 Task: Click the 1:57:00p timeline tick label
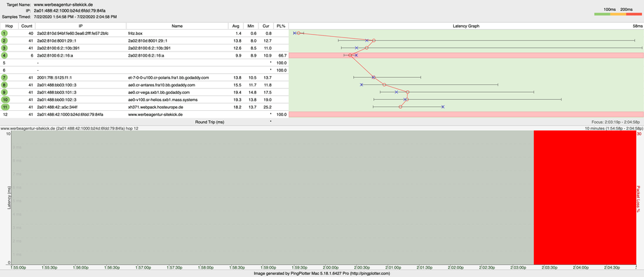click(143, 267)
